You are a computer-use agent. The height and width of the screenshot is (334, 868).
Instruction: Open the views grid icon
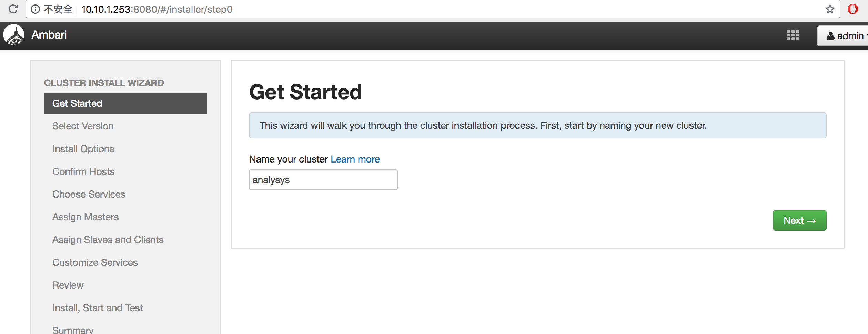pos(793,35)
